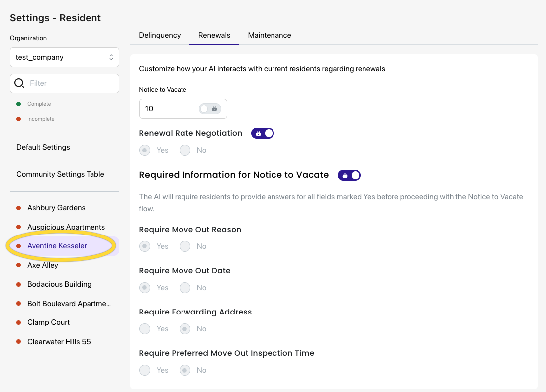
Task: Open Default Settings in sidebar
Action: pyautogui.click(x=43, y=147)
